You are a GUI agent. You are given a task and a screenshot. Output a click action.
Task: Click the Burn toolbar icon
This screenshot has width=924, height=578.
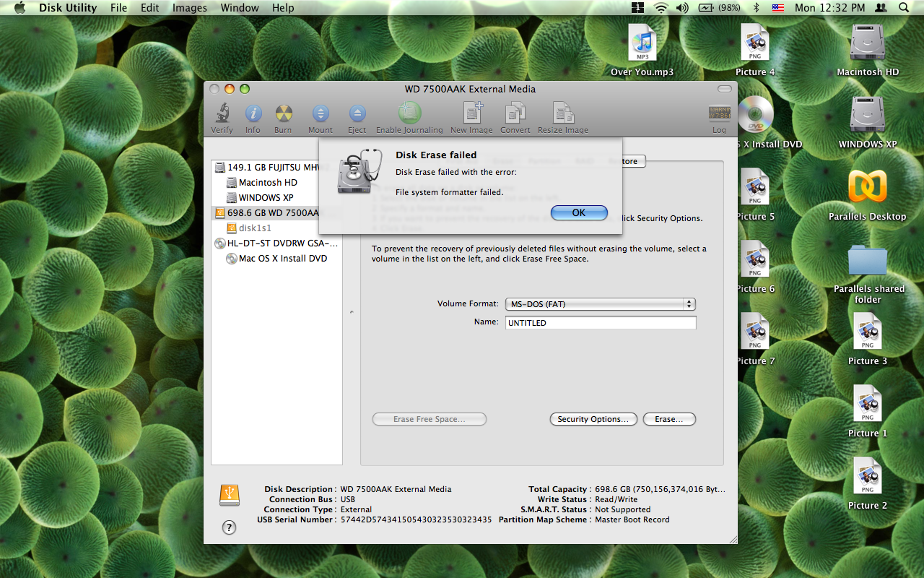[x=283, y=113]
